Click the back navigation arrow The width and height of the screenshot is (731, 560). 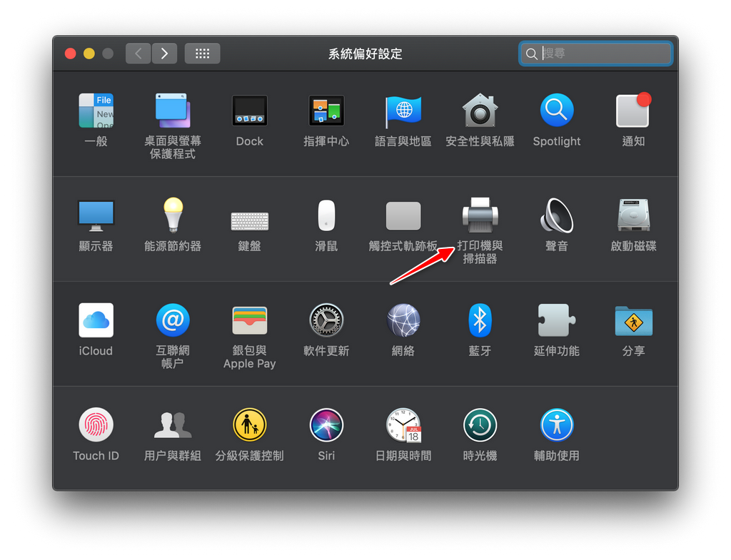pyautogui.click(x=138, y=54)
